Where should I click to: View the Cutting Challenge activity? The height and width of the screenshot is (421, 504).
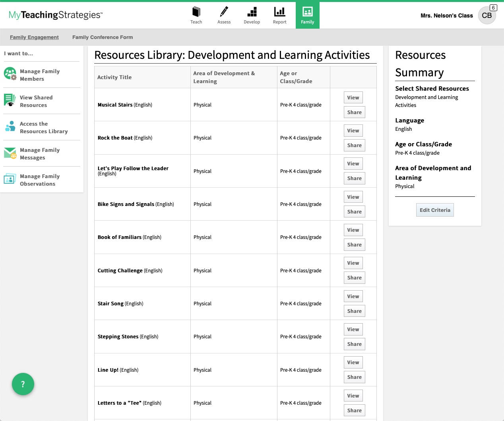click(x=353, y=263)
